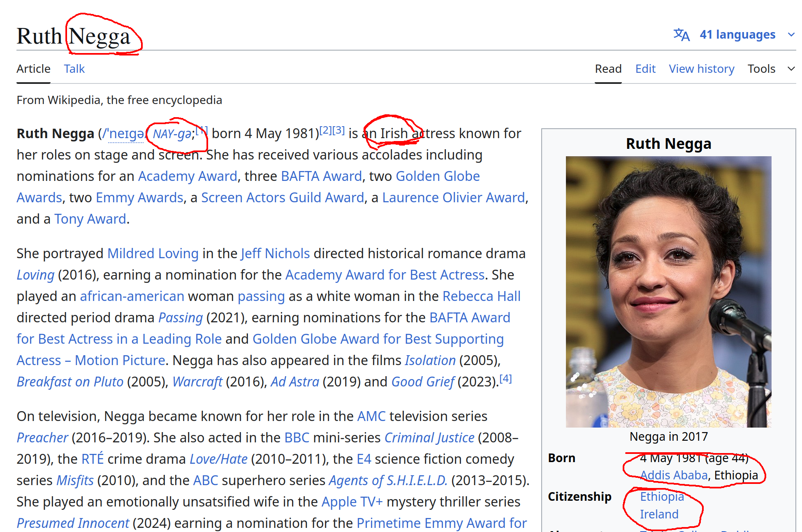Viewport: 802px width, 532px height.
Task: Follow the Emmy Awards link
Action: pos(139,197)
